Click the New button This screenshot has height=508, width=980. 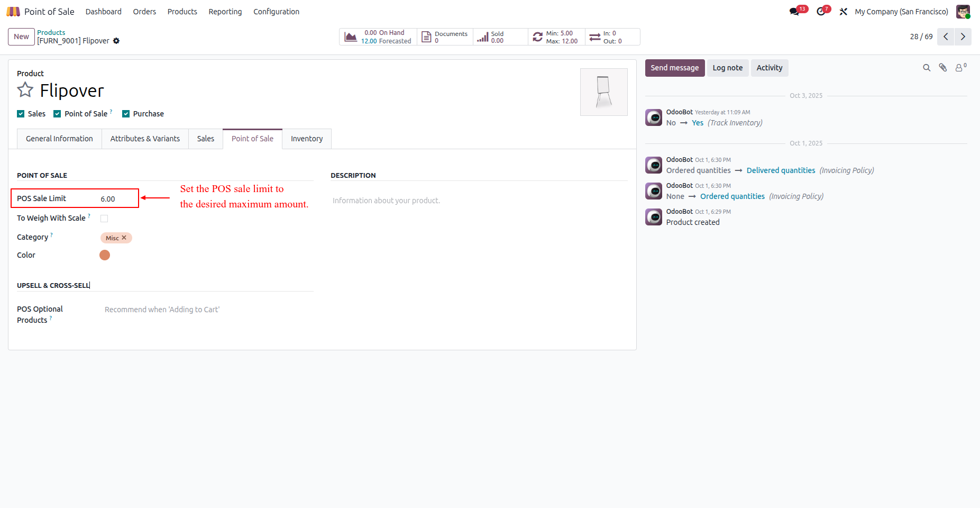click(21, 37)
